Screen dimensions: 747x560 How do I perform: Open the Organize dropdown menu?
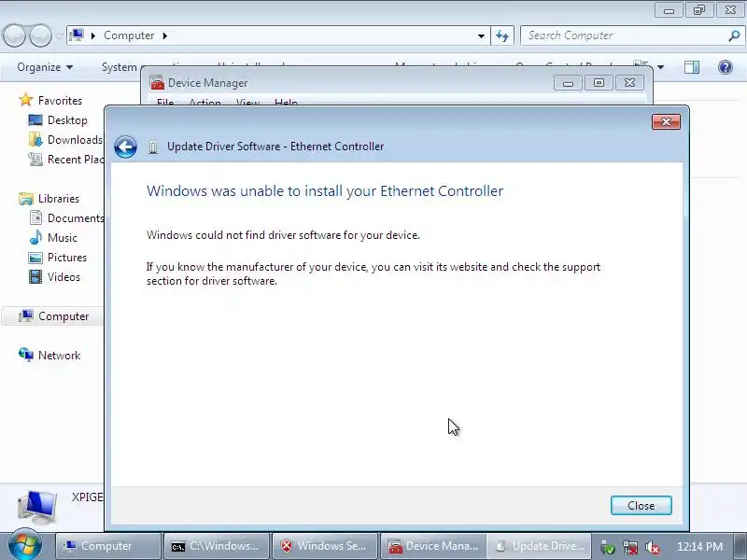click(x=45, y=67)
